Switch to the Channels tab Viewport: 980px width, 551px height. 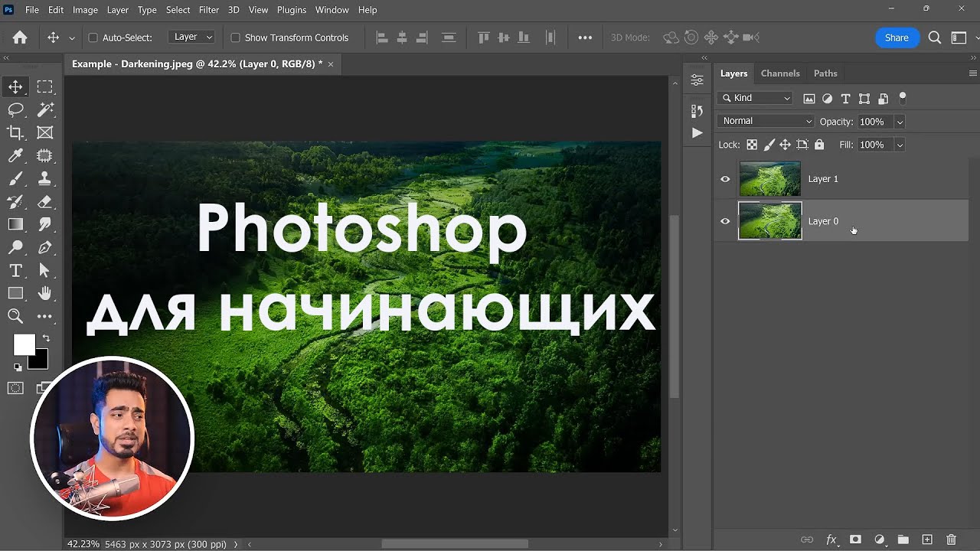[x=780, y=73]
